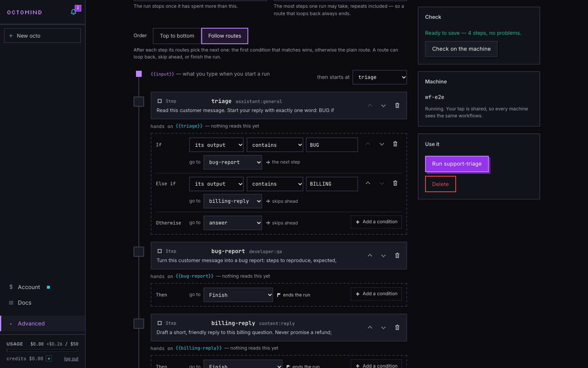Image resolution: width=588 pixels, height=368 pixels.
Task: Delete the BILLING condition
Action: (395, 183)
